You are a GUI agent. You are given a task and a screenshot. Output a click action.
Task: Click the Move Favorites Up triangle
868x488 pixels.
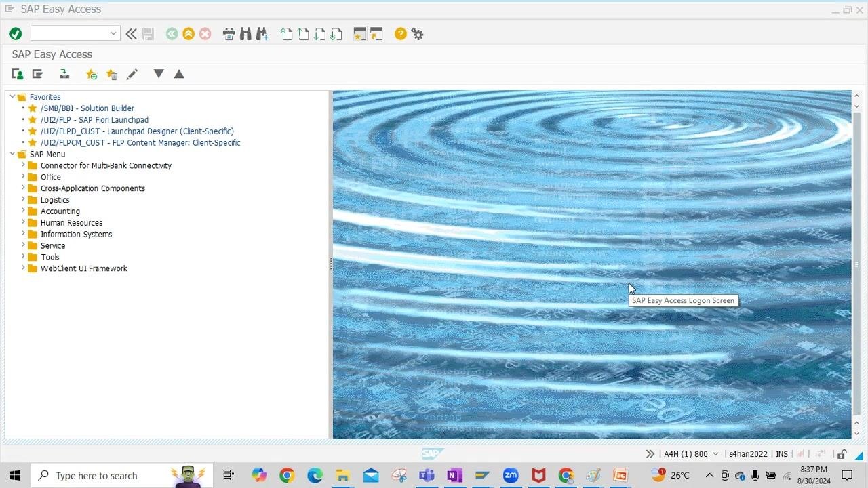(x=179, y=73)
